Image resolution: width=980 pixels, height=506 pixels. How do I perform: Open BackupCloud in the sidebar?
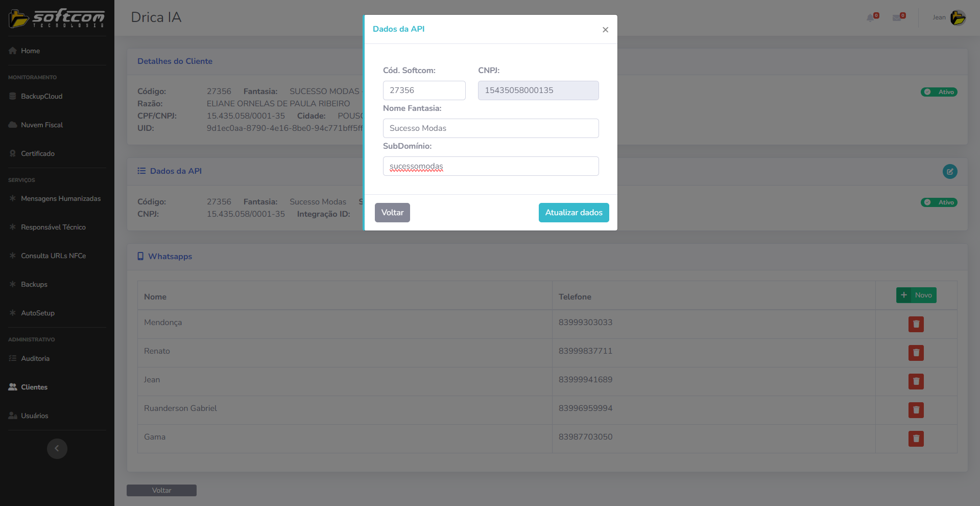pos(41,97)
